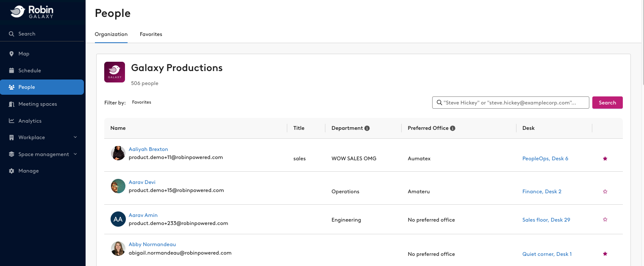The image size is (644, 266).
Task: Unfavorite Abby Normandeau with the star
Action: 605,254
